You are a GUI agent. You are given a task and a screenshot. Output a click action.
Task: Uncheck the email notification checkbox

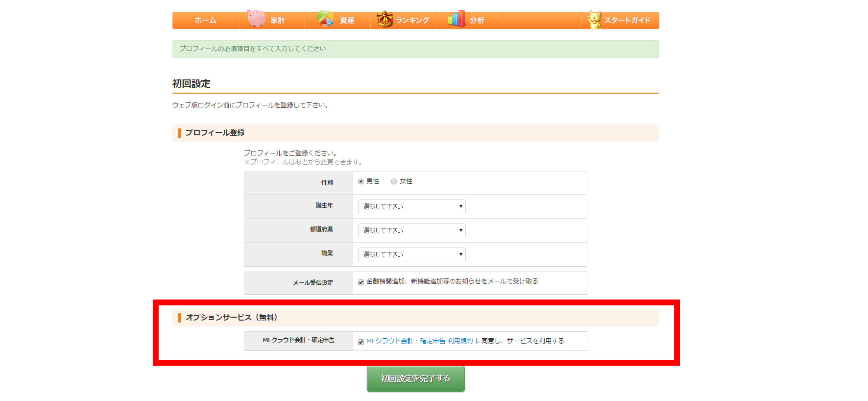[361, 282]
